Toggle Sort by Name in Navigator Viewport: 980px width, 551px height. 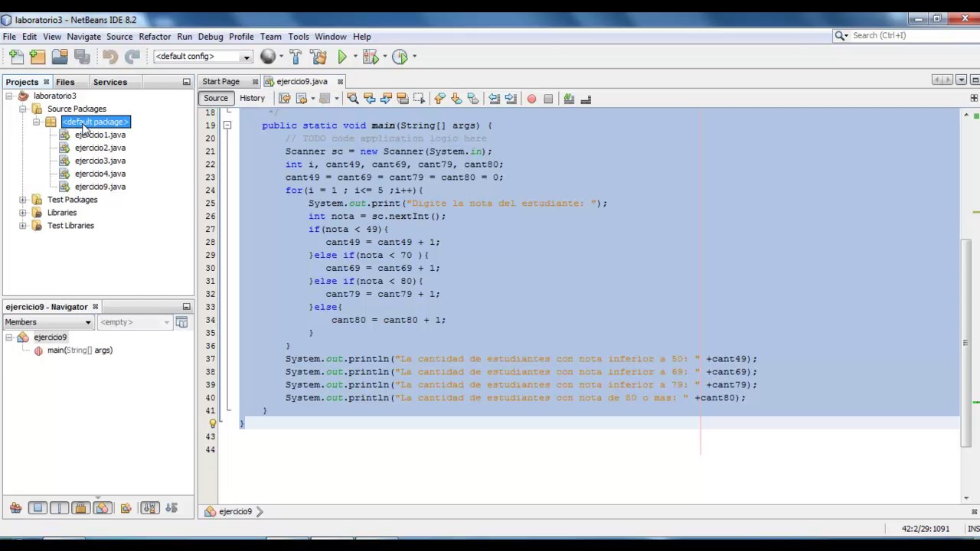tap(149, 508)
